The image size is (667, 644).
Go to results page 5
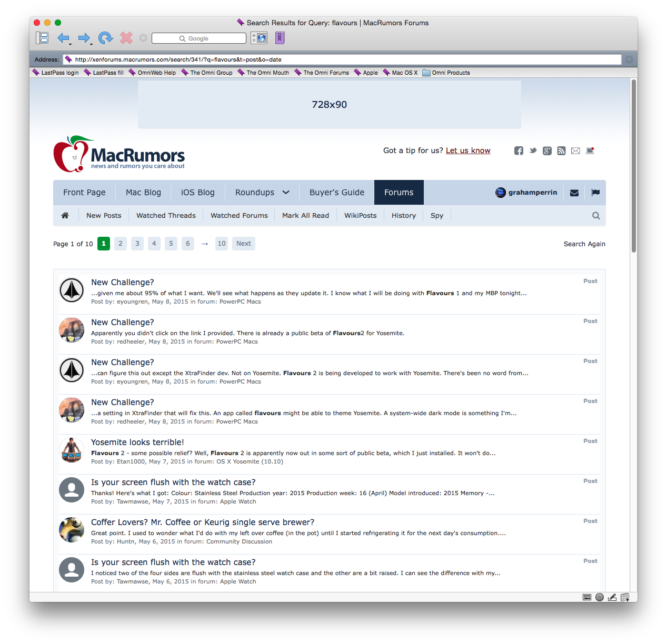171,244
